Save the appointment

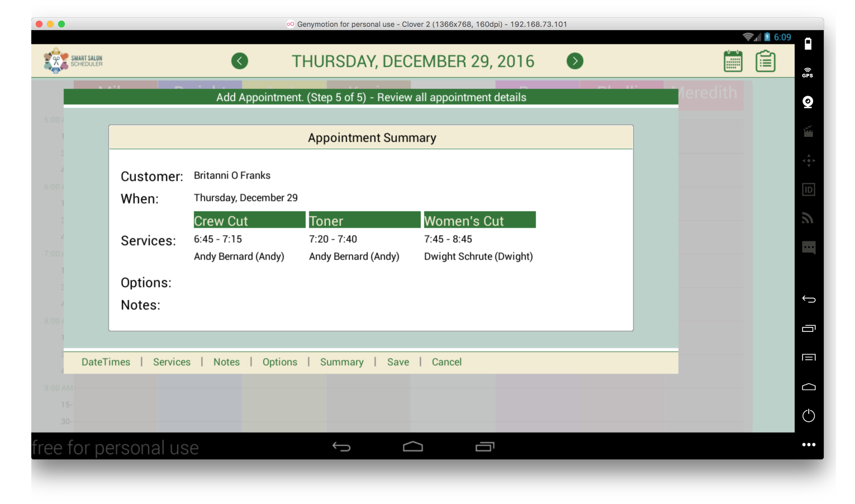pos(398,362)
